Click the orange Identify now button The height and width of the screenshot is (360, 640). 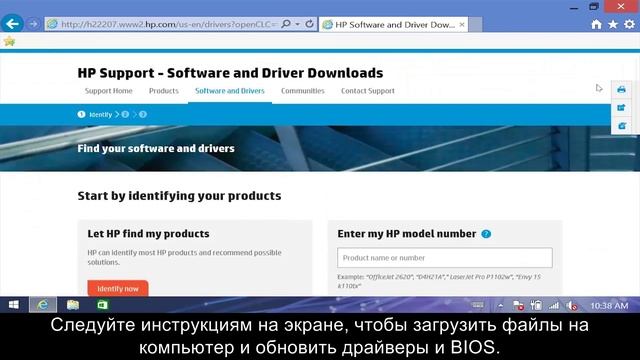[x=118, y=288]
